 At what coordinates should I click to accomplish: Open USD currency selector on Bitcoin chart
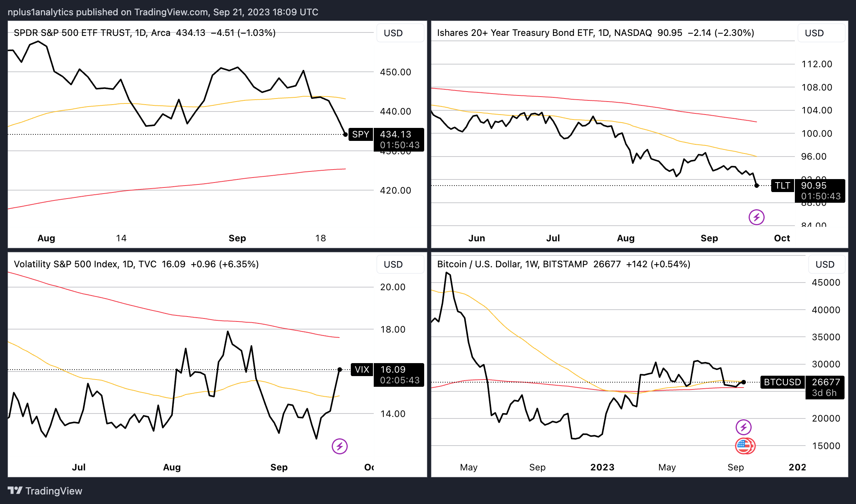pyautogui.click(x=826, y=264)
